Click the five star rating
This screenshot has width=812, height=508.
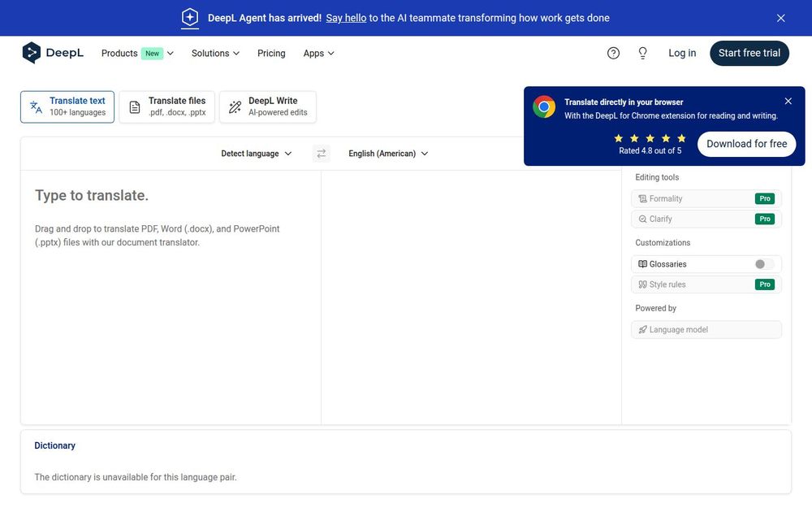point(650,138)
